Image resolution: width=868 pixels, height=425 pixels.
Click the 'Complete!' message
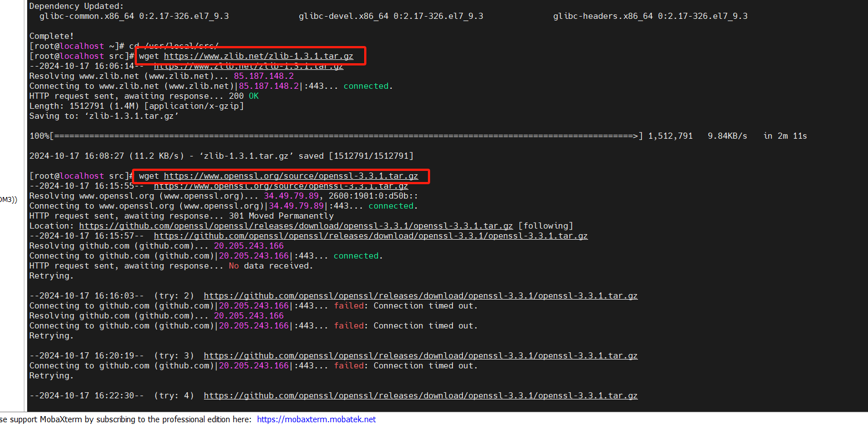click(x=52, y=36)
